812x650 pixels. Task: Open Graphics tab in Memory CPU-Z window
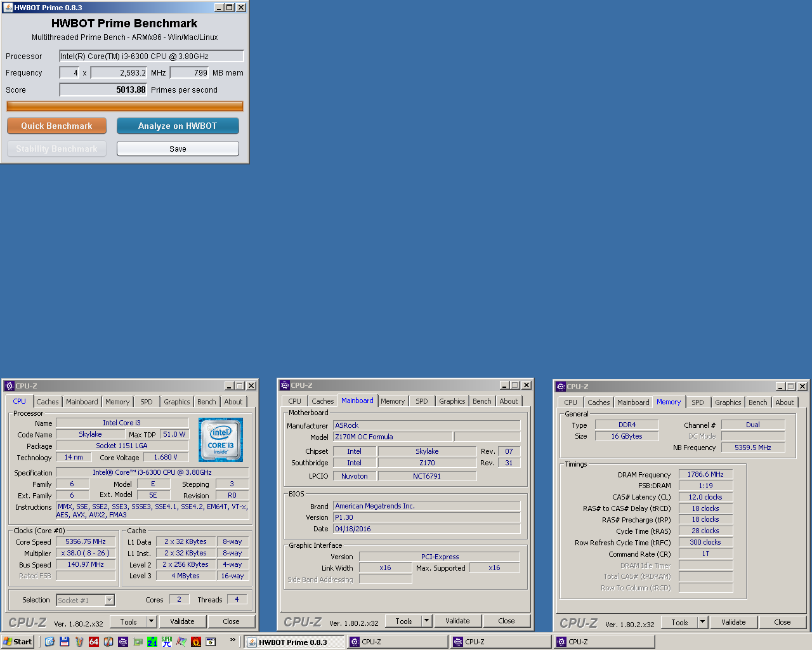(x=728, y=402)
